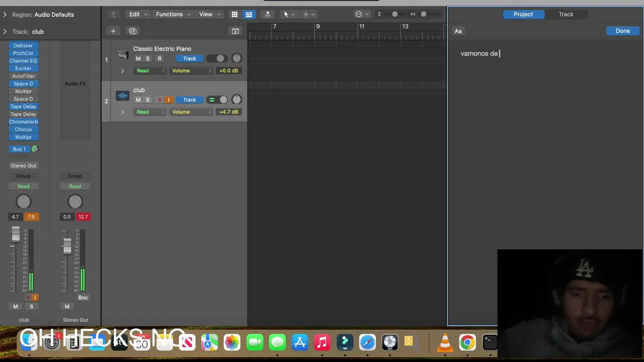Open the Command-click marquee tool menu

point(308,14)
